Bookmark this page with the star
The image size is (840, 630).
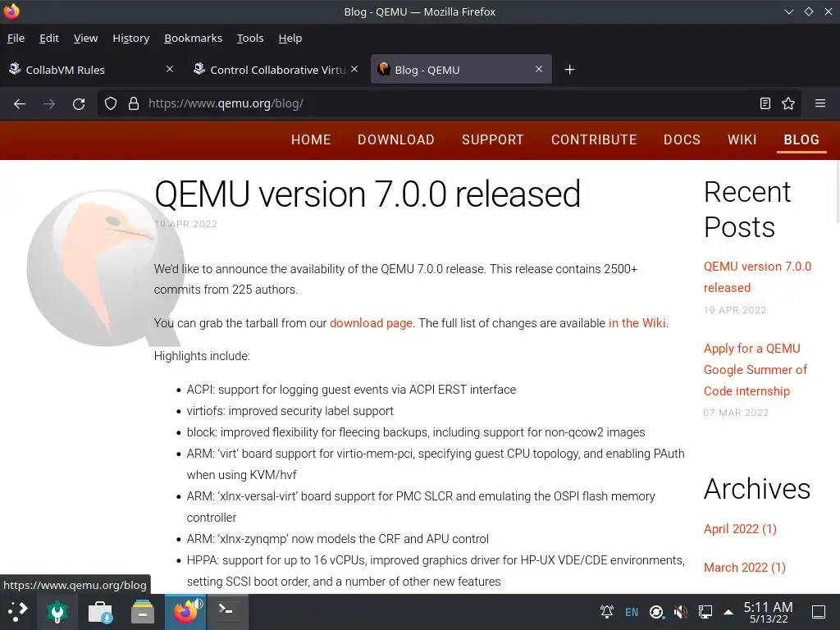coord(788,103)
